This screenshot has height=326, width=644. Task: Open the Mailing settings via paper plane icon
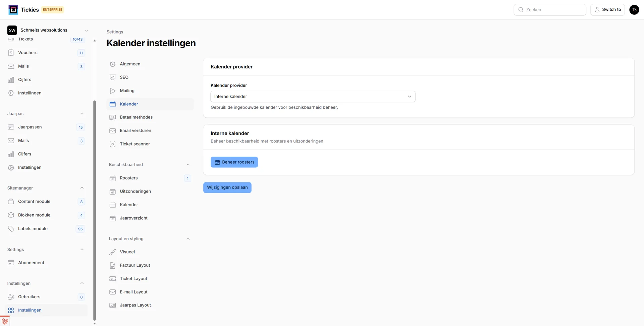click(x=112, y=91)
